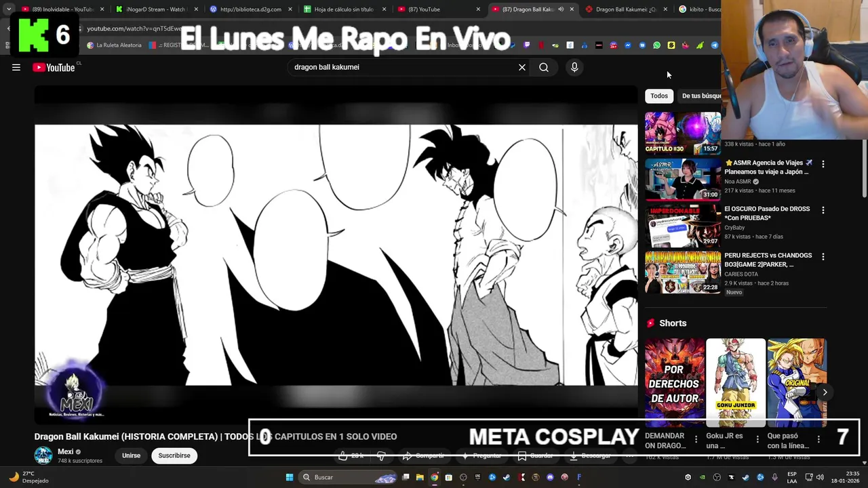
Task: Switch to the kibito - Busca tab
Action: 698,9
